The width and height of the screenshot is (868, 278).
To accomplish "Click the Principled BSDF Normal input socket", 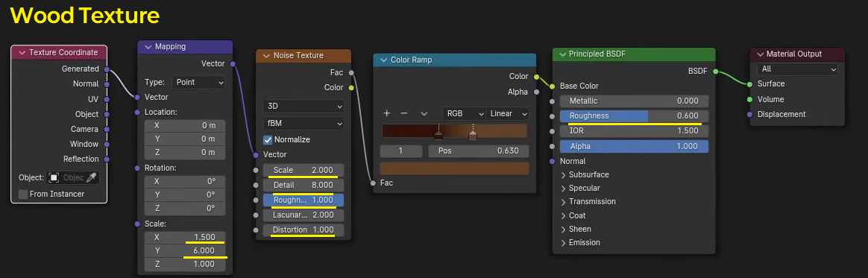I will point(553,162).
